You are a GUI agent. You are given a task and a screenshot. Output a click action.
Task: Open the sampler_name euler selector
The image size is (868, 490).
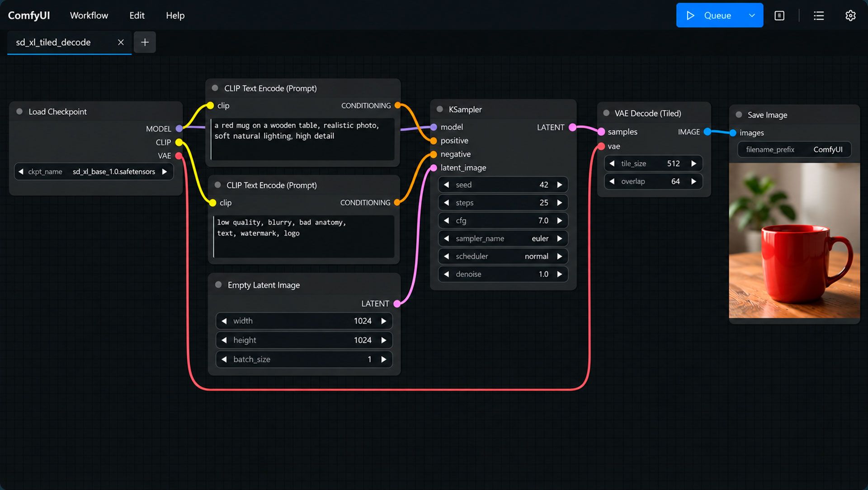coord(503,238)
